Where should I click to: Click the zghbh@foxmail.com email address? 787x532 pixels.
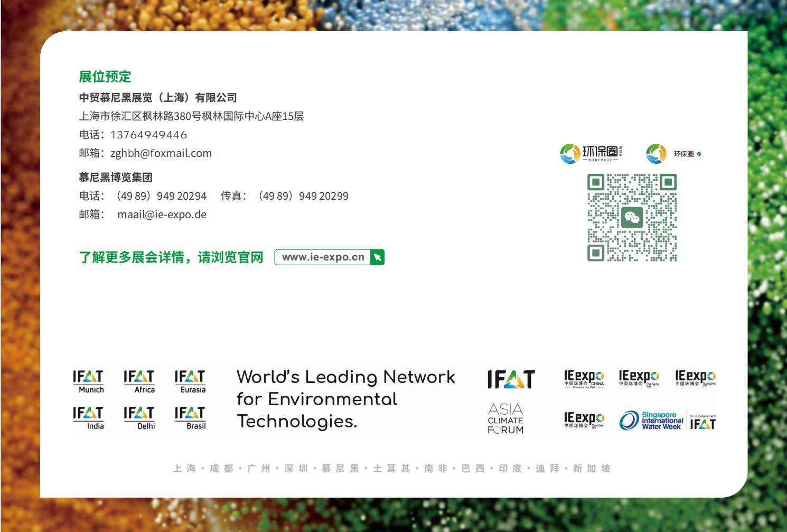(161, 153)
